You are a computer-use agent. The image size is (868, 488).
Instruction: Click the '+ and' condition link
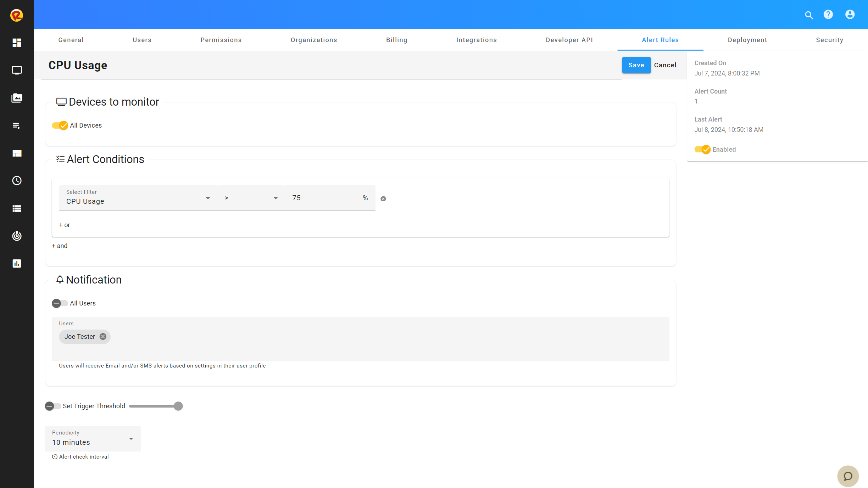(60, 246)
